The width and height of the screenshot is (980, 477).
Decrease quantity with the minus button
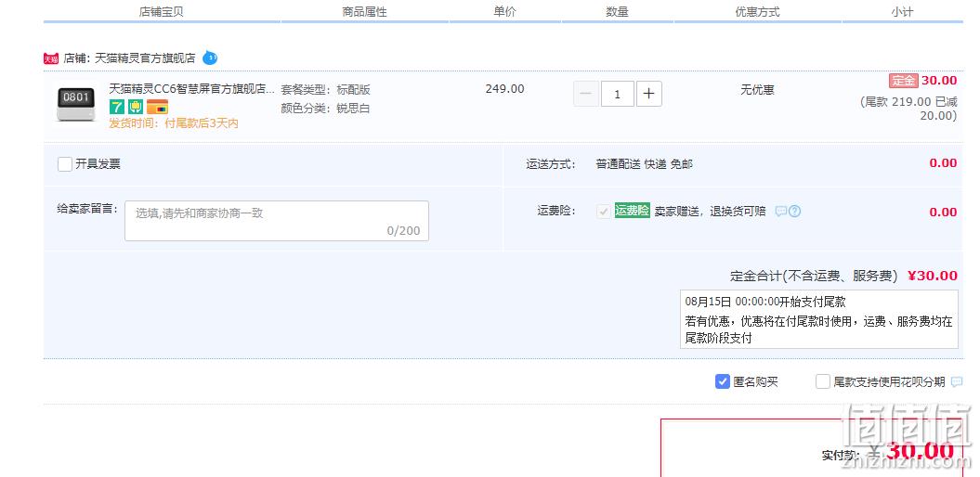coord(585,94)
